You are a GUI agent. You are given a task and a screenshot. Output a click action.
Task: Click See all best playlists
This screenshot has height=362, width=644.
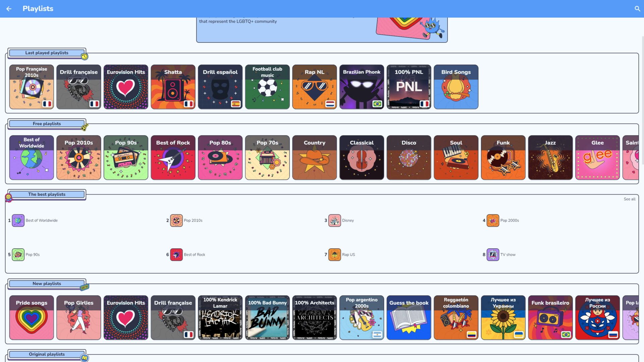point(629,199)
